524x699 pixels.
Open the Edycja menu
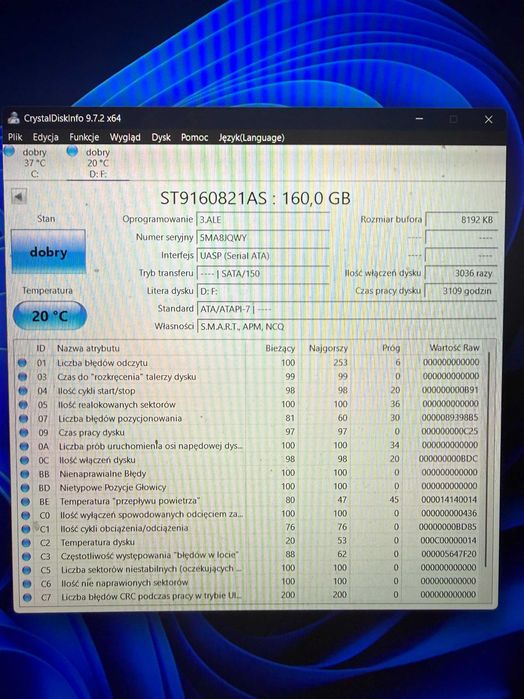[45, 137]
